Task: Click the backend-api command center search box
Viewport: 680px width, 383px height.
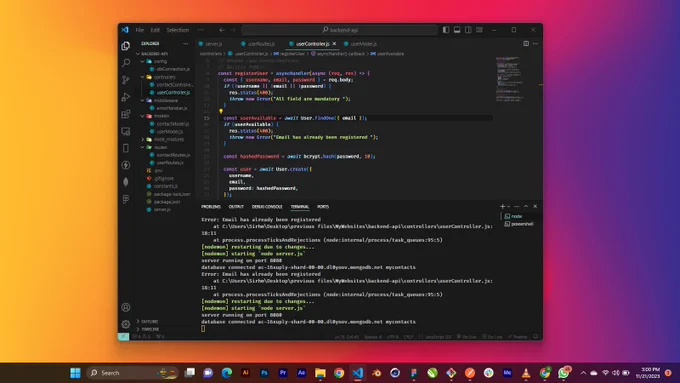Action: (340, 30)
